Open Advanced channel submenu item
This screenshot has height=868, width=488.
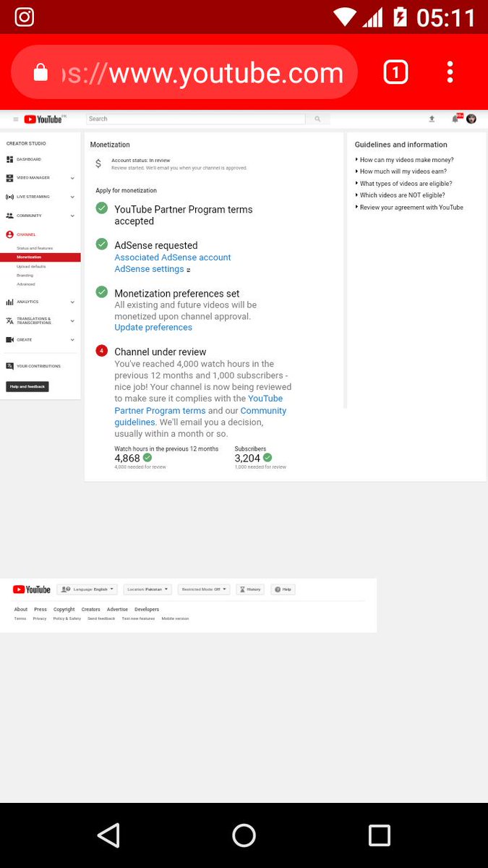point(26,284)
